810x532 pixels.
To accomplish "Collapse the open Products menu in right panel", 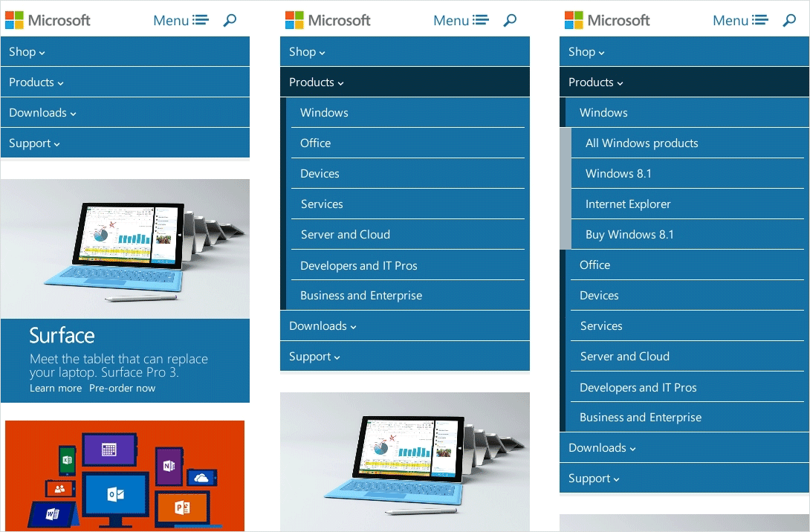I will click(x=684, y=82).
